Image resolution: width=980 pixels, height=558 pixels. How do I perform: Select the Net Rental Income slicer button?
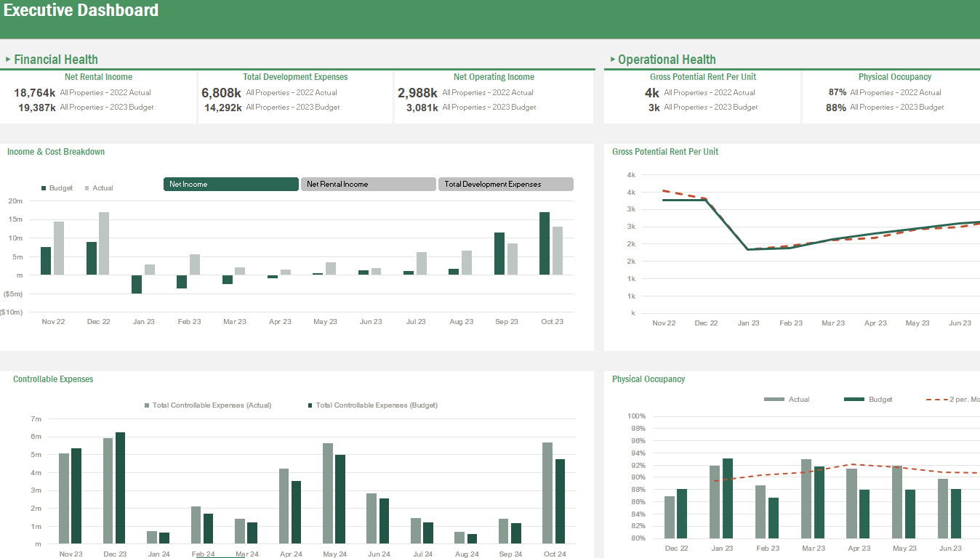click(368, 184)
